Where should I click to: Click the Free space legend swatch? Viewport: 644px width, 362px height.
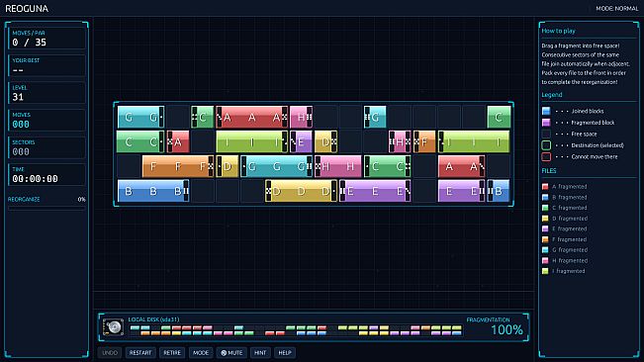point(546,134)
